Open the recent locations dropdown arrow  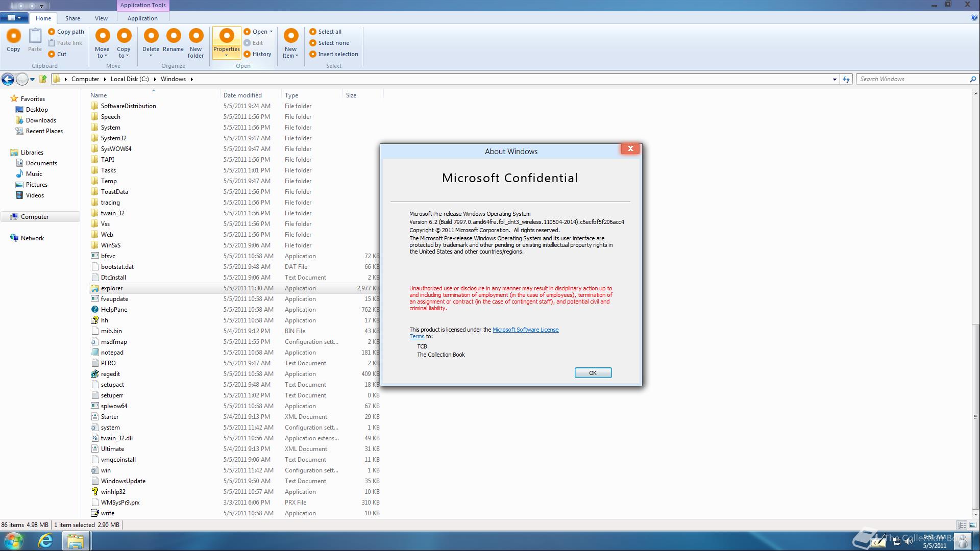32,79
